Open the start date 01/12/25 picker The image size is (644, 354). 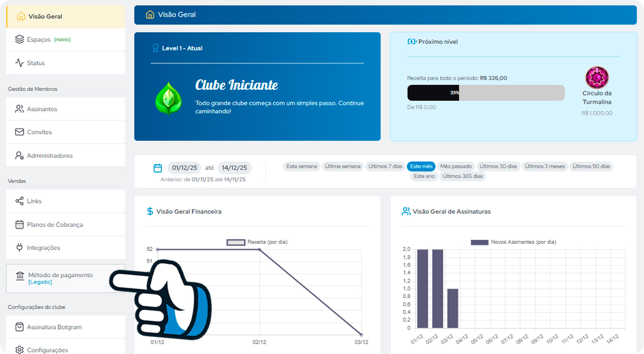pyautogui.click(x=184, y=168)
